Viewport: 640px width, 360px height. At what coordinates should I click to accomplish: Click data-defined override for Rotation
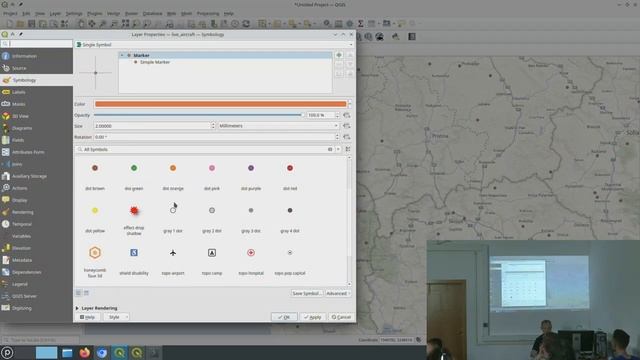click(x=347, y=137)
